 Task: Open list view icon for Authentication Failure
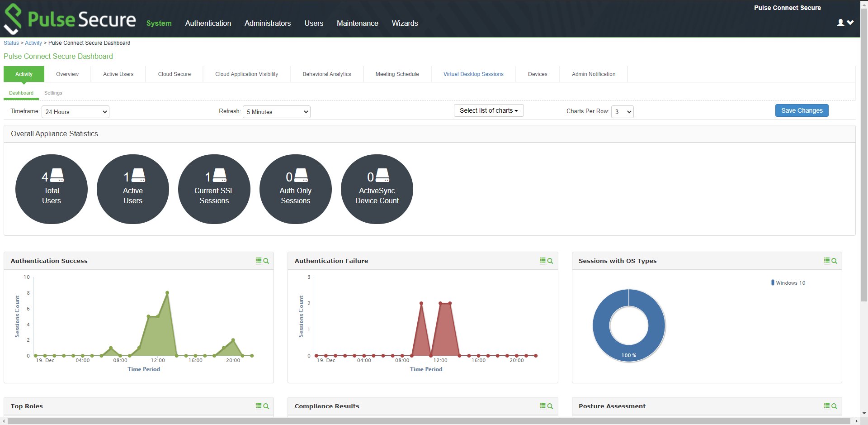coord(542,260)
